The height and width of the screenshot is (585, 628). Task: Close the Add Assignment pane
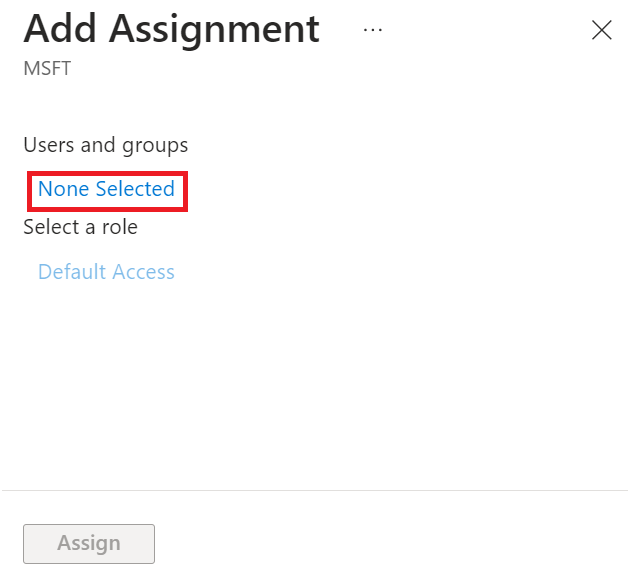(x=601, y=30)
